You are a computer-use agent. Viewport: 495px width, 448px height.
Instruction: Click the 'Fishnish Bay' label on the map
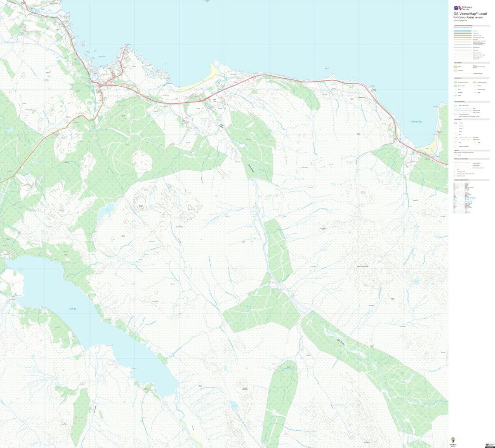417,122
